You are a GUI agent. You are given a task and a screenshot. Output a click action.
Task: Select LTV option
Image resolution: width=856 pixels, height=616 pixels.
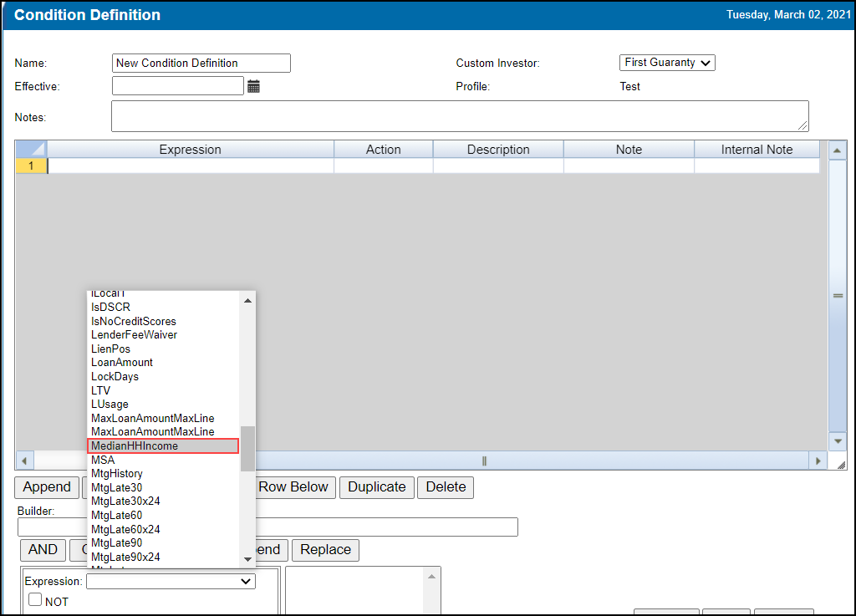pyautogui.click(x=163, y=390)
